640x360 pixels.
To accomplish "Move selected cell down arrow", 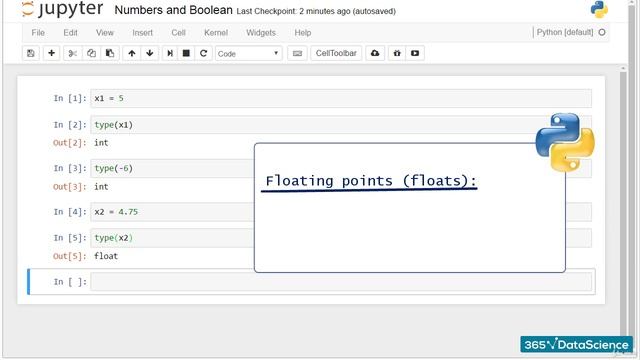I will [150, 53].
